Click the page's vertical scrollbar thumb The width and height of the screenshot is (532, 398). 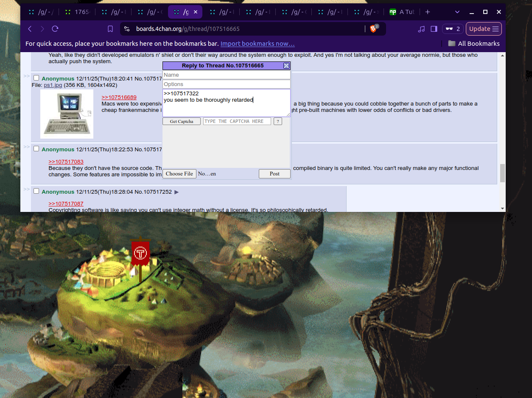pos(503,173)
